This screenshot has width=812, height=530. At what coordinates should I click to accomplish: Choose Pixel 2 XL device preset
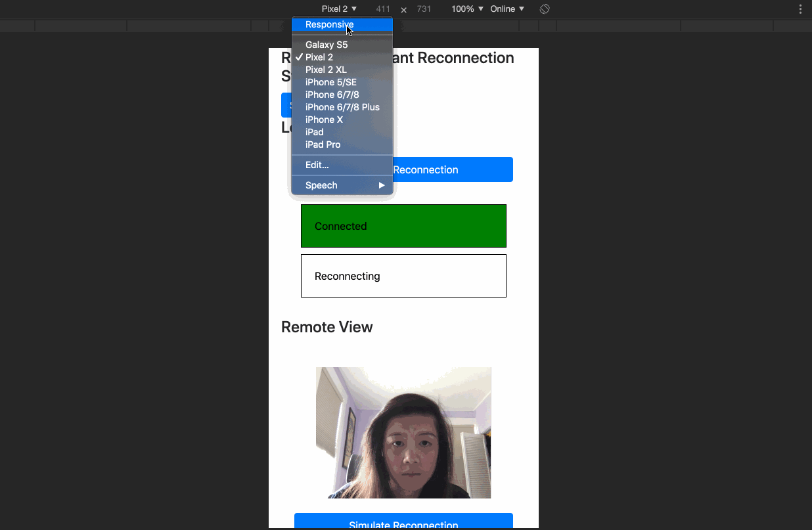tap(342, 70)
